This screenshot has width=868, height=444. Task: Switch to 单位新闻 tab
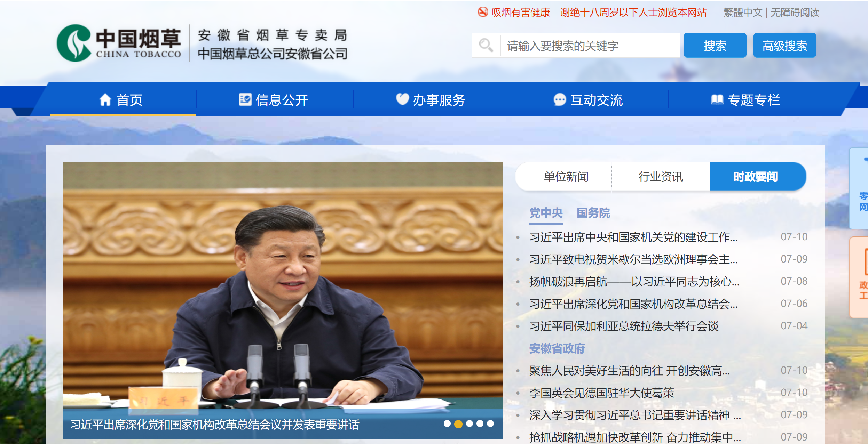pos(566,177)
